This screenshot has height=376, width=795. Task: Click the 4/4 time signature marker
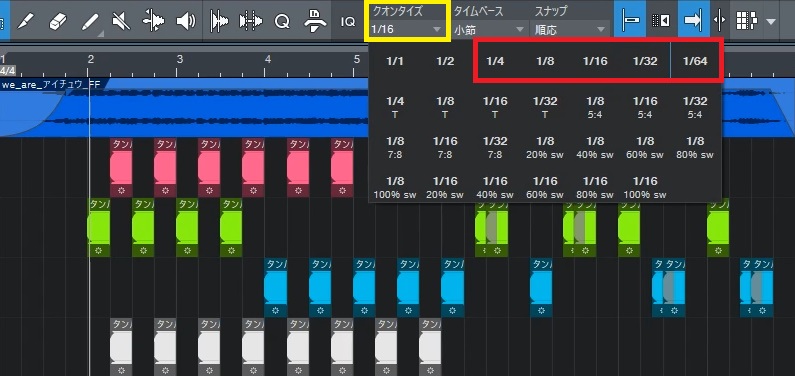pos(8,70)
